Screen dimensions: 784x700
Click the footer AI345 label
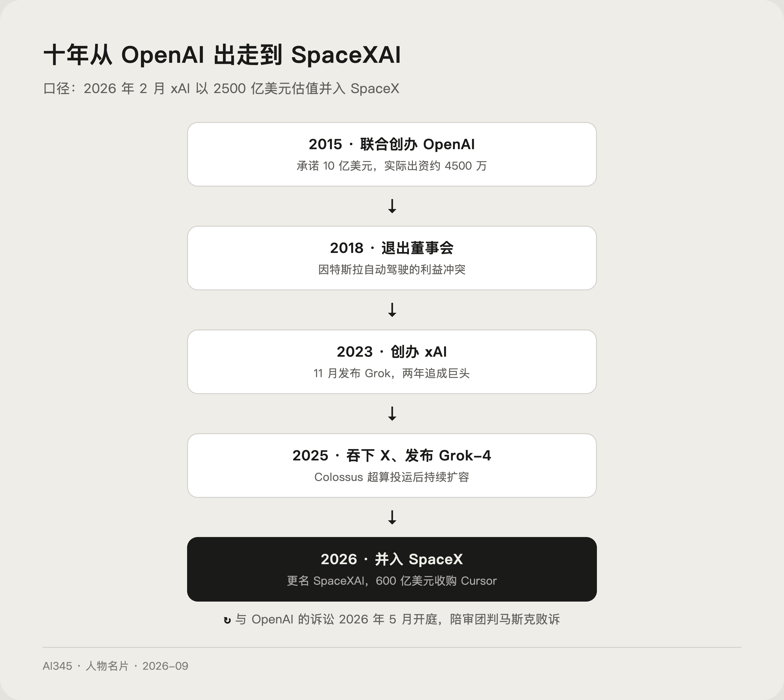coord(57,666)
